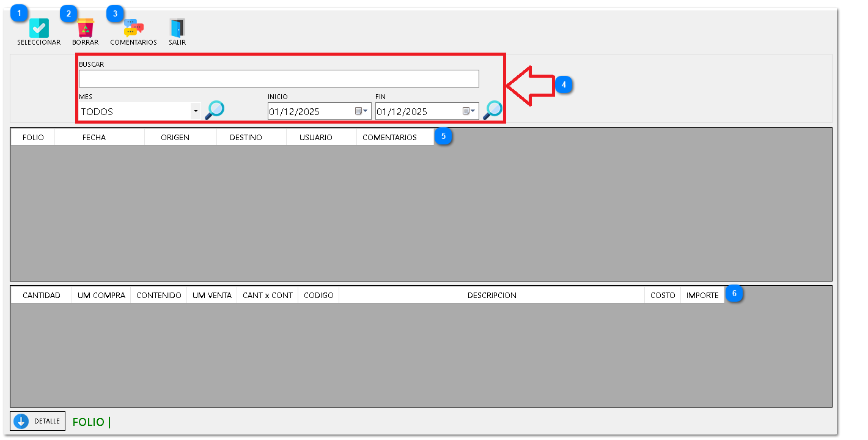
Task: Click the magnifier next to FIN date
Action: click(x=493, y=110)
